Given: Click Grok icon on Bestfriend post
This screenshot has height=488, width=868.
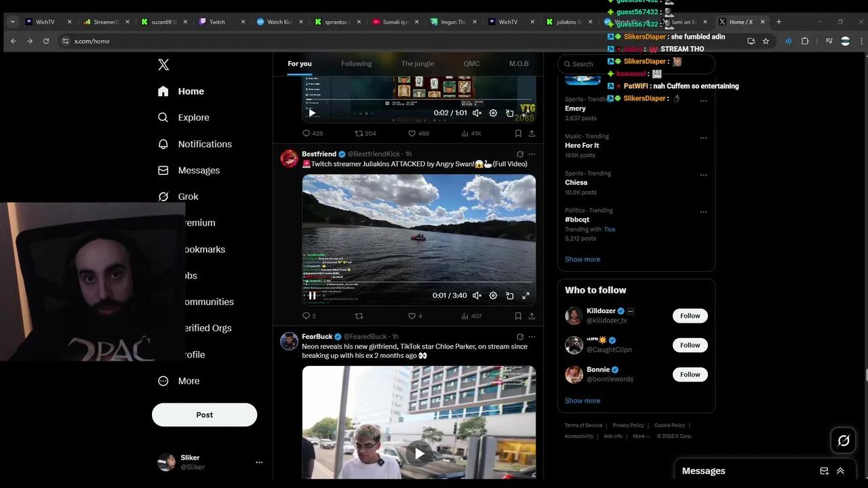Looking at the screenshot, I should (x=520, y=155).
